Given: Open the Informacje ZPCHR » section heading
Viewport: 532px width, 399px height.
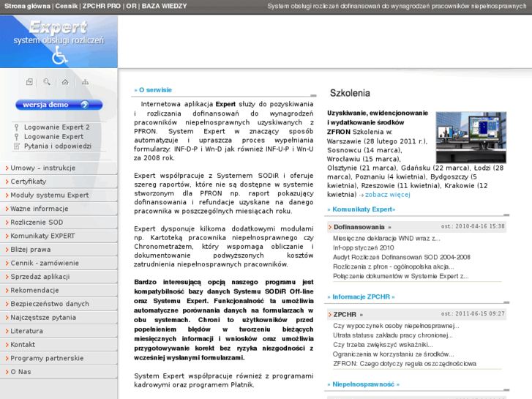Looking at the screenshot, I should 361,297.
